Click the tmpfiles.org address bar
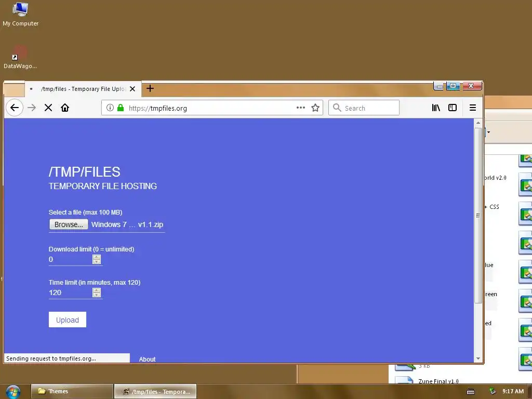This screenshot has height=399, width=532. coord(212,108)
